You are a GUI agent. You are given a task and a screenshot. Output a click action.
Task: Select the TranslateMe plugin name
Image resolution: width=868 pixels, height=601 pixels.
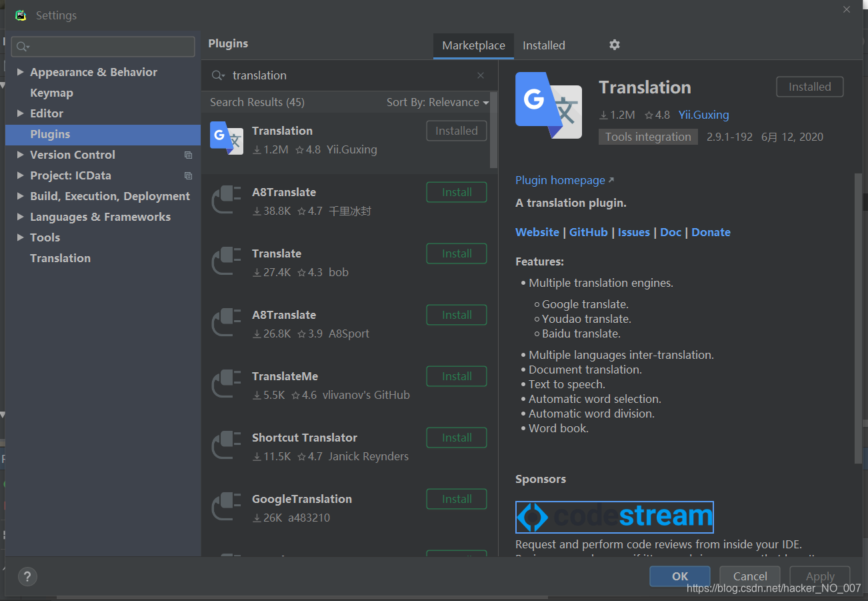[285, 376]
